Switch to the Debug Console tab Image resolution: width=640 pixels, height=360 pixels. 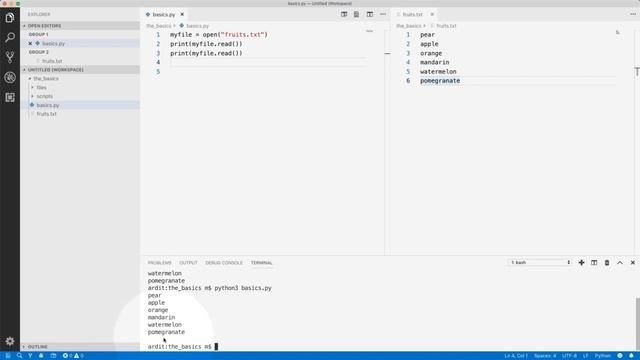click(x=224, y=263)
